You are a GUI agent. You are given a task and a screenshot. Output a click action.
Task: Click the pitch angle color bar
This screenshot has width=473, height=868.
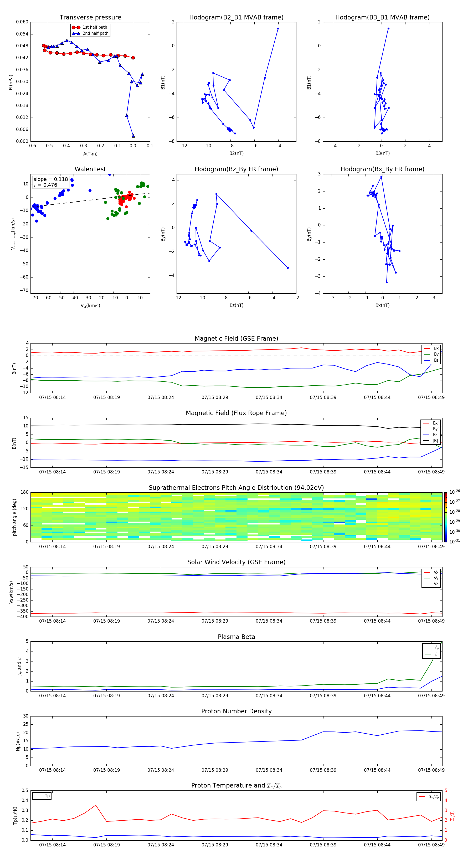click(x=446, y=517)
